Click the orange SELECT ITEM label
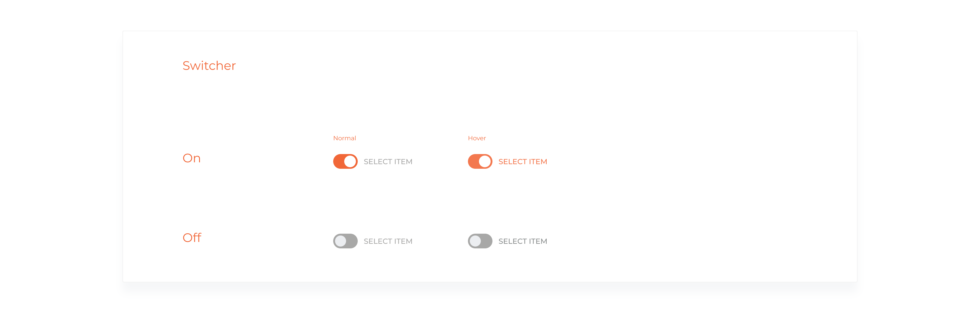This screenshot has height=313, width=980. click(522, 162)
